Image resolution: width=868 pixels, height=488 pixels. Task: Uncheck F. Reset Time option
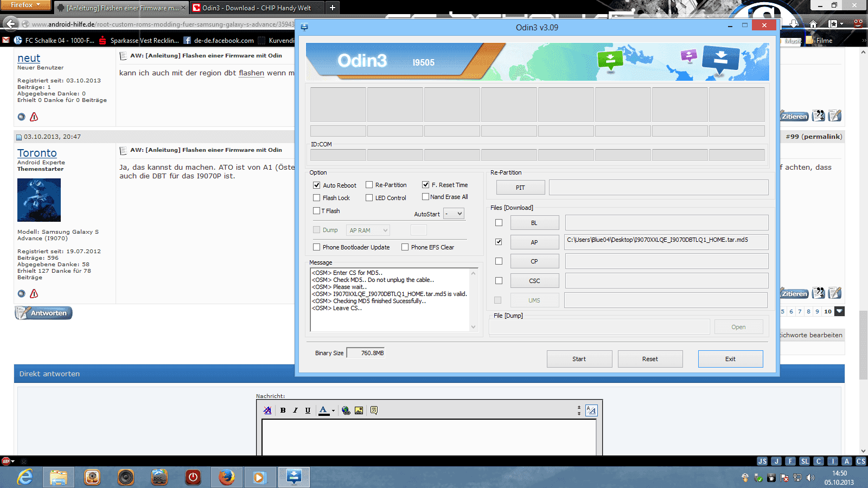pyautogui.click(x=426, y=185)
